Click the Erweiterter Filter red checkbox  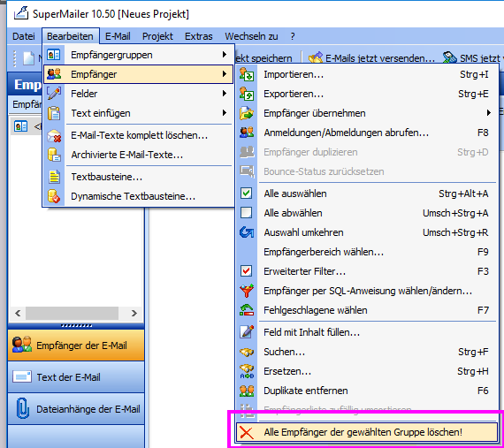pos(246,271)
